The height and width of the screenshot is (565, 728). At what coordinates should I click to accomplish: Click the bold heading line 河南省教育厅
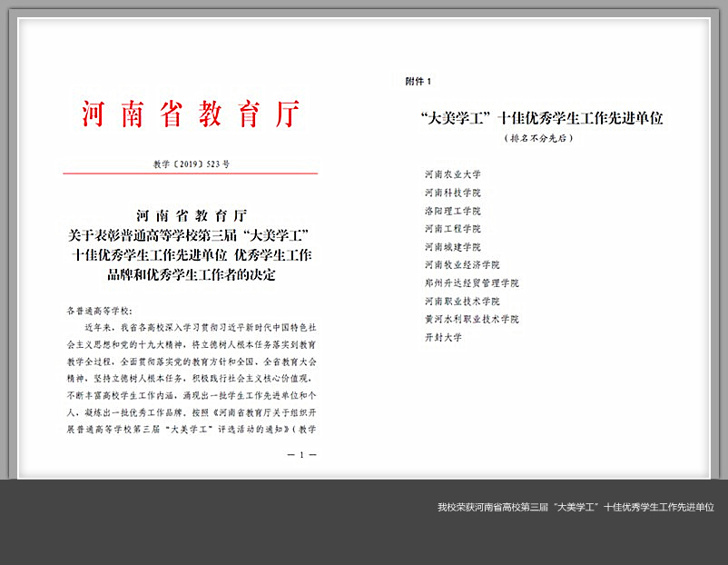point(191,217)
